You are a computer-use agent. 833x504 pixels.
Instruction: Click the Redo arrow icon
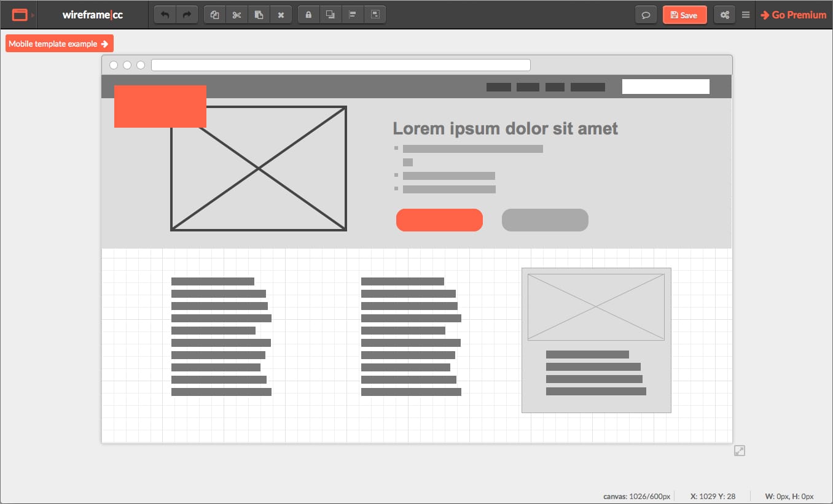tap(187, 15)
